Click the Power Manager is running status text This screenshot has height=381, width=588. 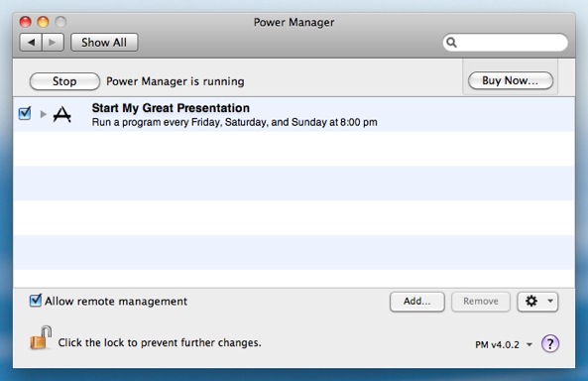point(176,81)
